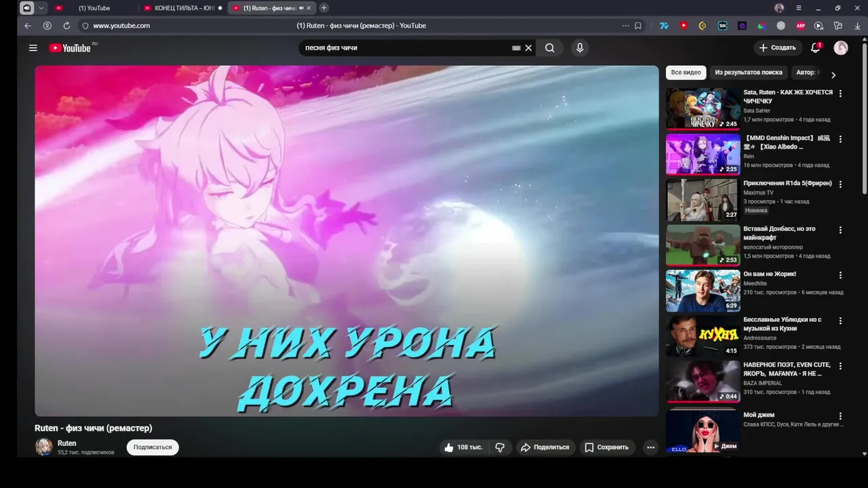Open options for Мой джем mix
868x488 pixels.
tap(840, 416)
